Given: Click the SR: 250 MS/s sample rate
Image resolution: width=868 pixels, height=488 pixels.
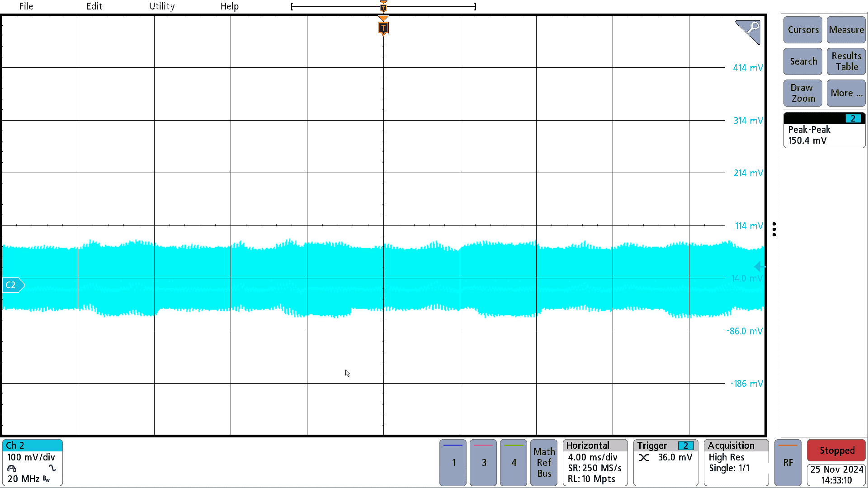Looking at the screenshot, I should (x=594, y=468).
